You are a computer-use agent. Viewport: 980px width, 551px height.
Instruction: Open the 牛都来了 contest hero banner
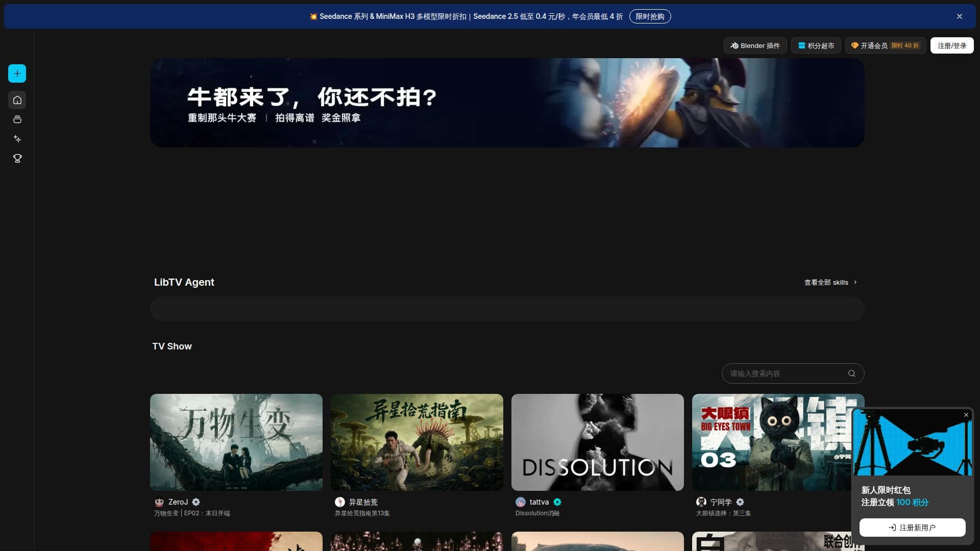coord(507,103)
